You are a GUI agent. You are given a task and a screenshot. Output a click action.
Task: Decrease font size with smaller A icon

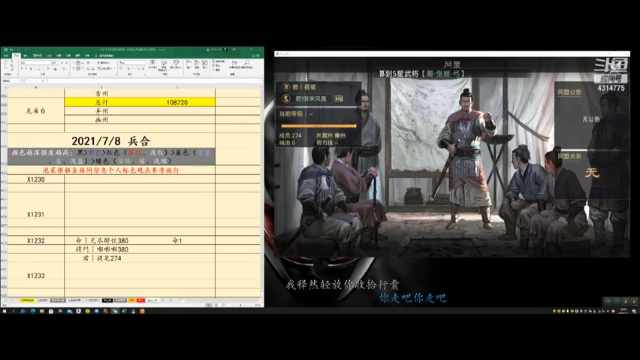[x=67, y=63]
